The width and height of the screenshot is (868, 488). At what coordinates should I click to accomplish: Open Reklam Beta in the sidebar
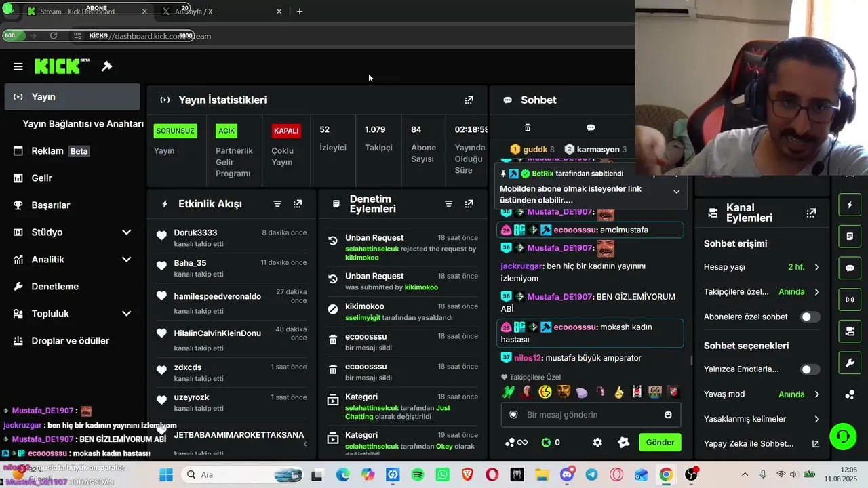pyautogui.click(x=72, y=151)
